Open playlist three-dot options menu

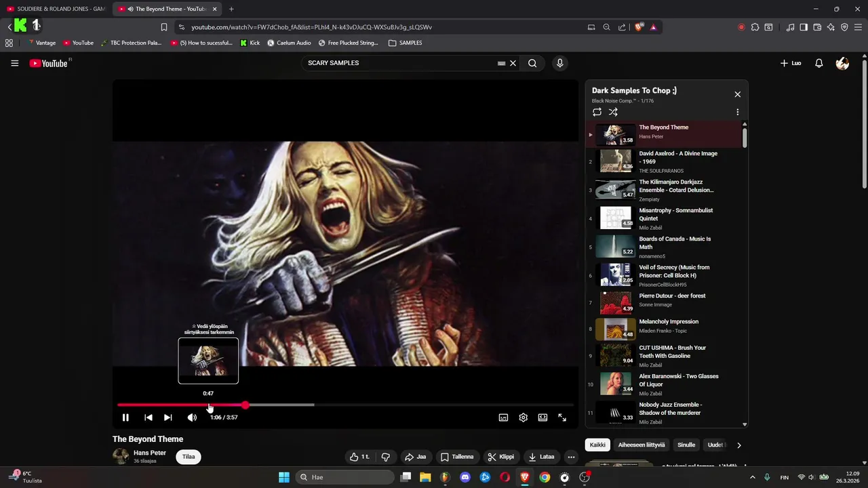[x=738, y=112]
